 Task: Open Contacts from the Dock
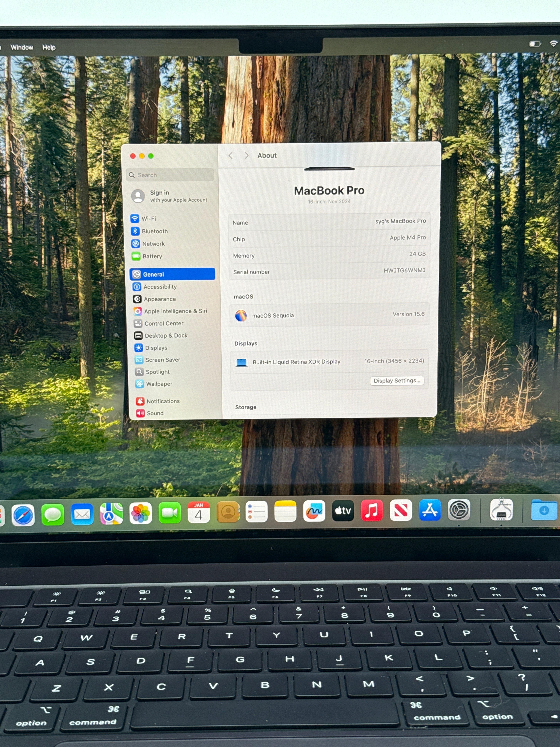228,512
